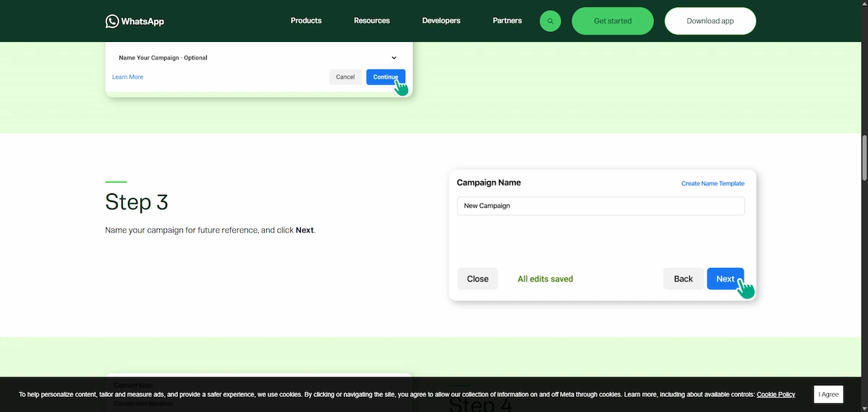The height and width of the screenshot is (412, 868).
Task: Click the Back button
Action: [684, 279]
